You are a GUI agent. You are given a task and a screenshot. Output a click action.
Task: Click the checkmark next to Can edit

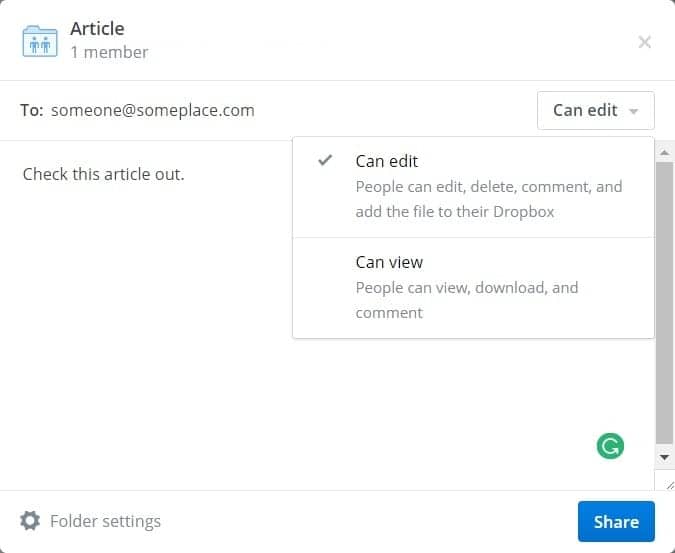[x=325, y=161]
